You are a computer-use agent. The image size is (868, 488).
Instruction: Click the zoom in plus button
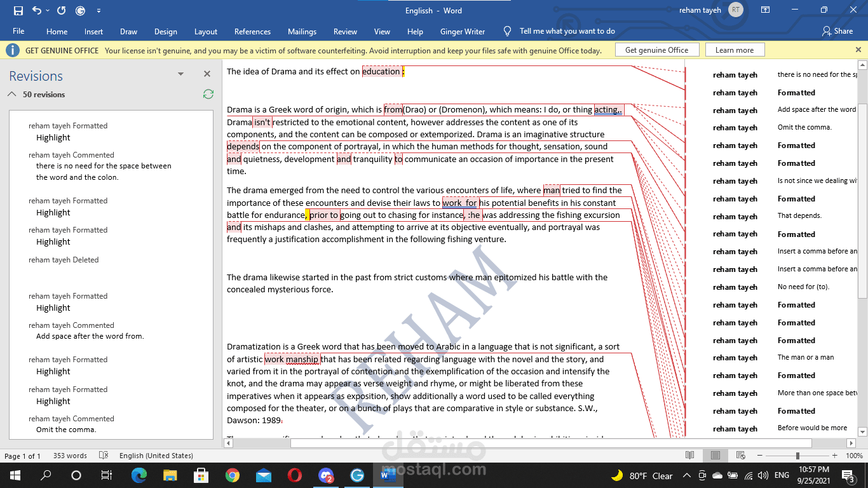836,456
